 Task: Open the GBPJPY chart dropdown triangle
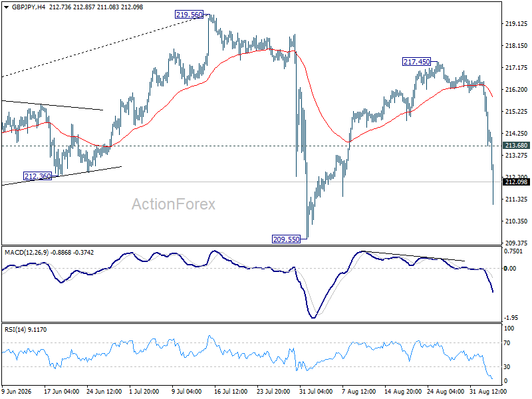click(x=6, y=7)
